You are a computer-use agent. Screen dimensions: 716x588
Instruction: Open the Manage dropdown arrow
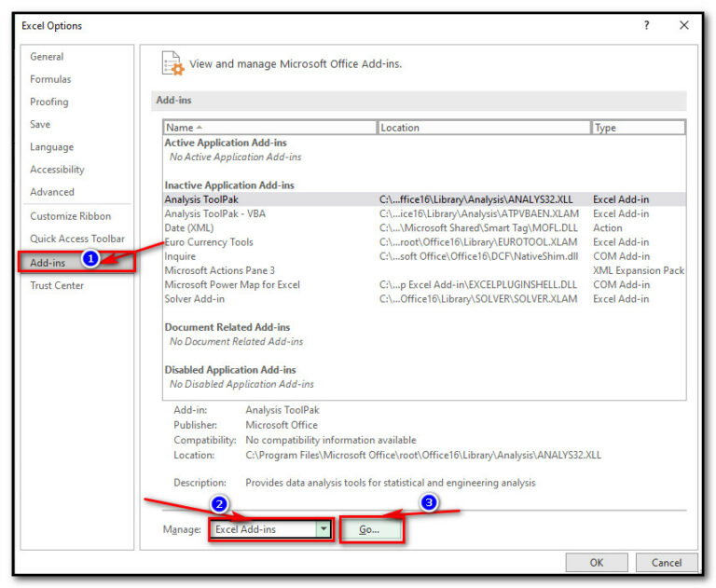pyautogui.click(x=323, y=529)
